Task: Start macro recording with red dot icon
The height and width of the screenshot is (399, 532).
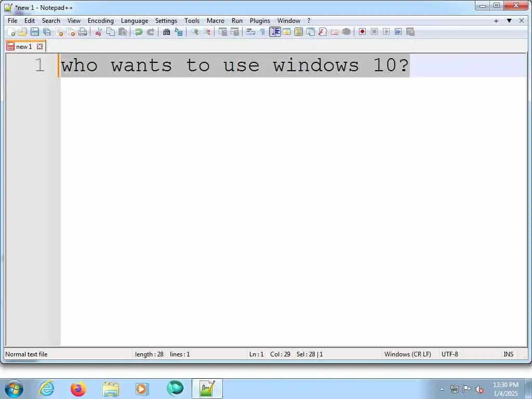Action: click(x=362, y=32)
